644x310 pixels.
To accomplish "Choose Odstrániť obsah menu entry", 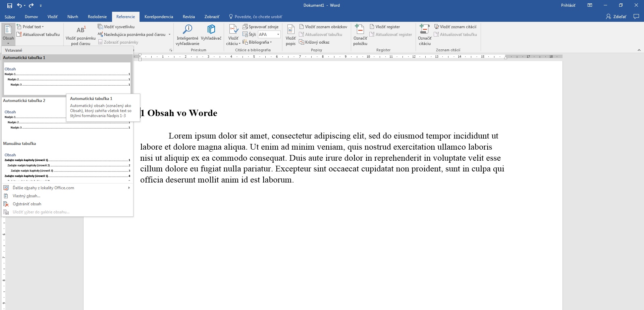I will coord(67,204).
